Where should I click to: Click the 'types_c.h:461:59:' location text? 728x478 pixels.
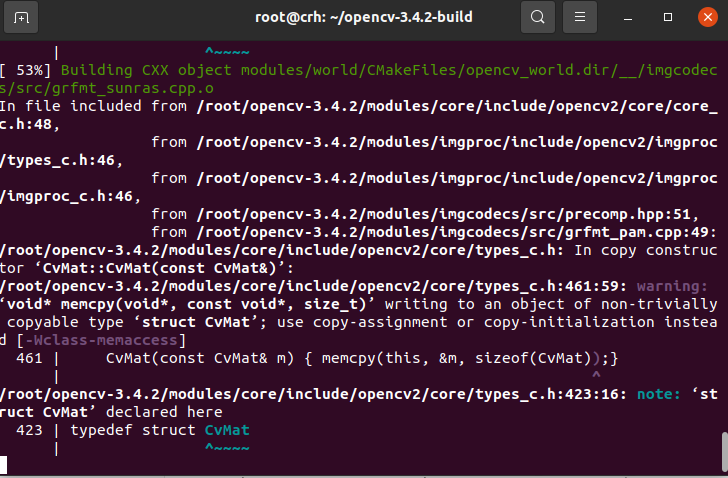[550, 286]
